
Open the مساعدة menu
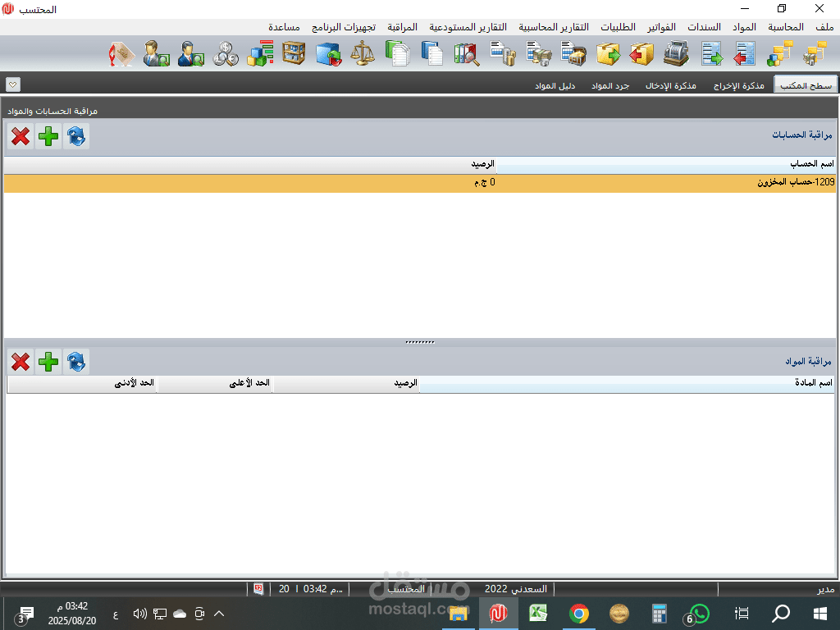point(284,27)
